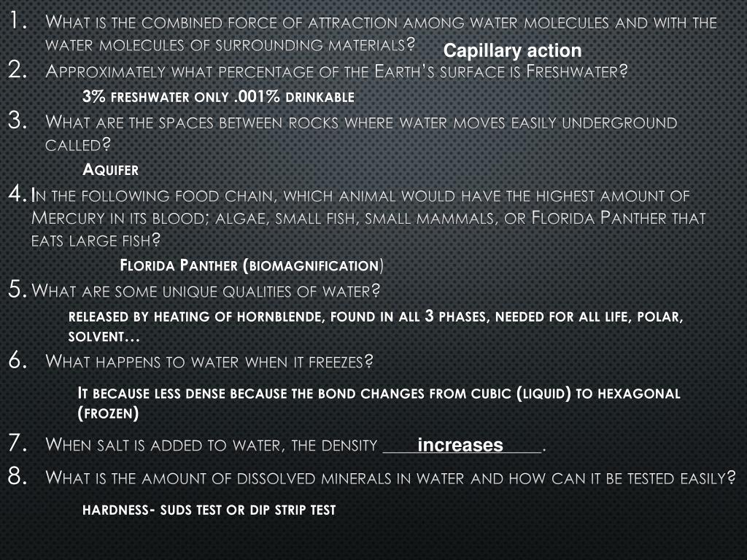Click question 5 about unique qualities of water
747x560 pixels.
click(x=206, y=290)
